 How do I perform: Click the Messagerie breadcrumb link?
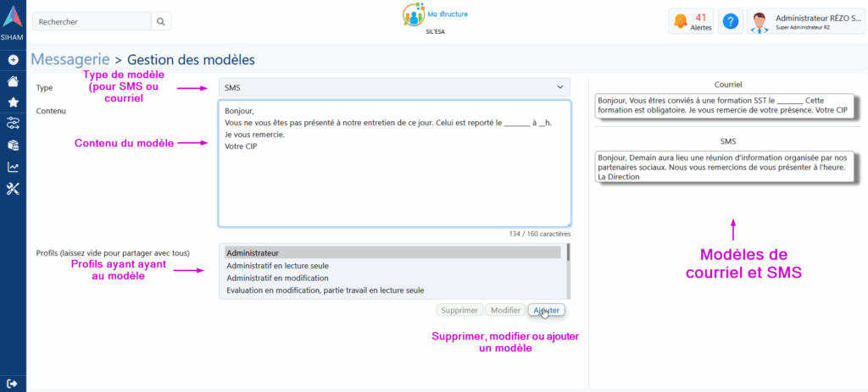pos(70,59)
